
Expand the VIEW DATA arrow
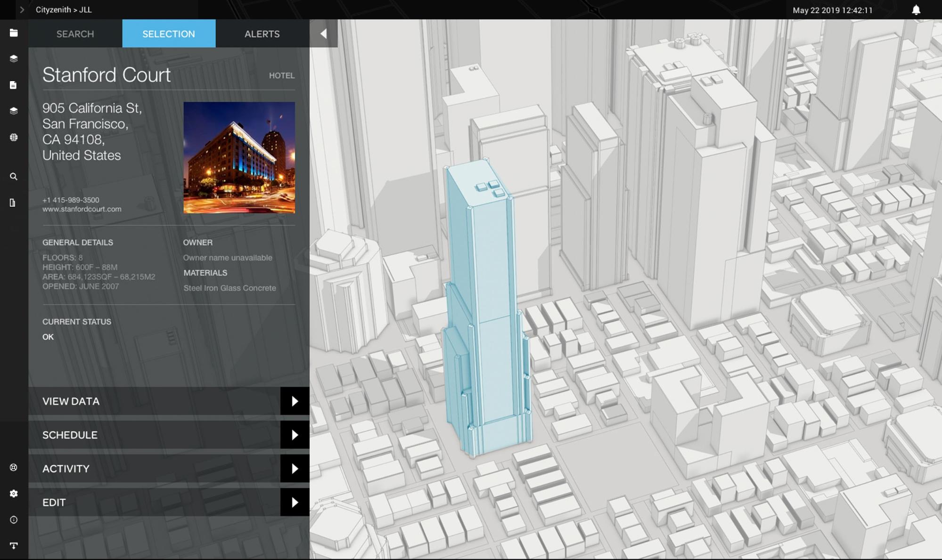[295, 401]
